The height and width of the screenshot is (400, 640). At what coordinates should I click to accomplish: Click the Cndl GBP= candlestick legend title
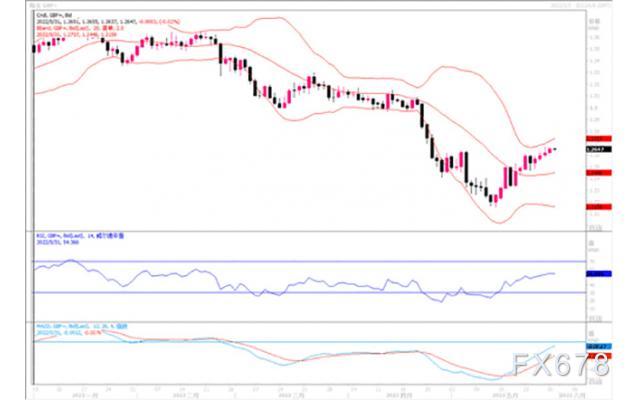click(54, 16)
